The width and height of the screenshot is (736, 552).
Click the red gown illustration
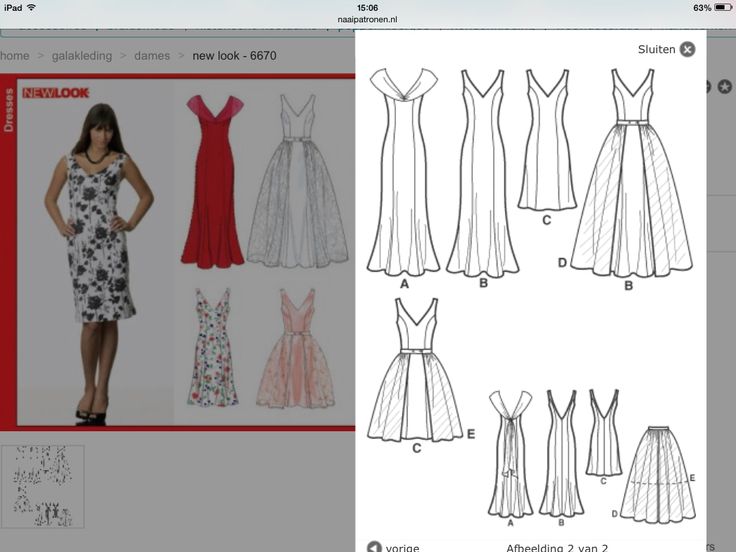213,181
